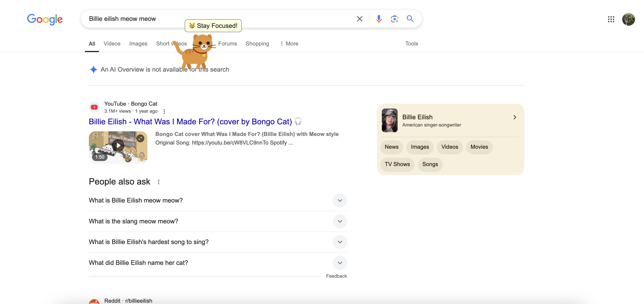Expand "What is the slang meow meow?"
Image resolution: width=644 pixels, height=304 pixels.
coord(340,221)
